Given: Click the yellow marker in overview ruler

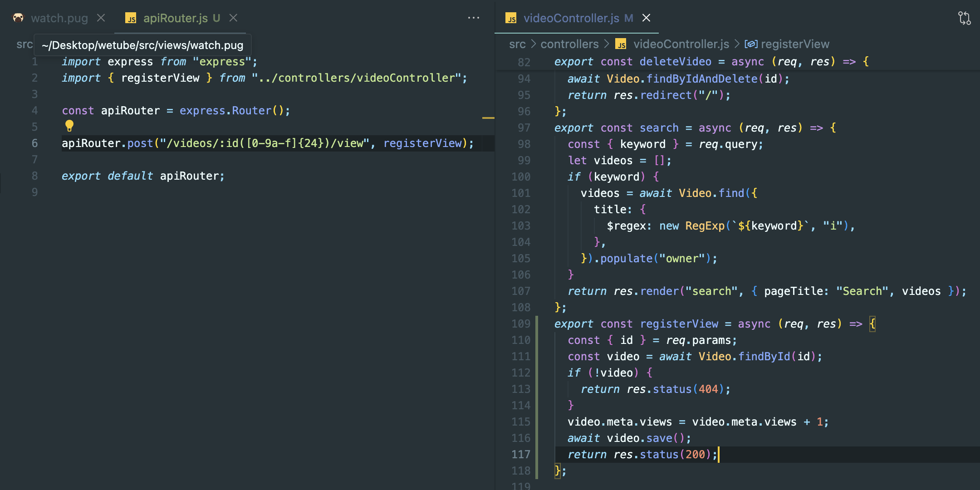Looking at the screenshot, I should click(488, 118).
